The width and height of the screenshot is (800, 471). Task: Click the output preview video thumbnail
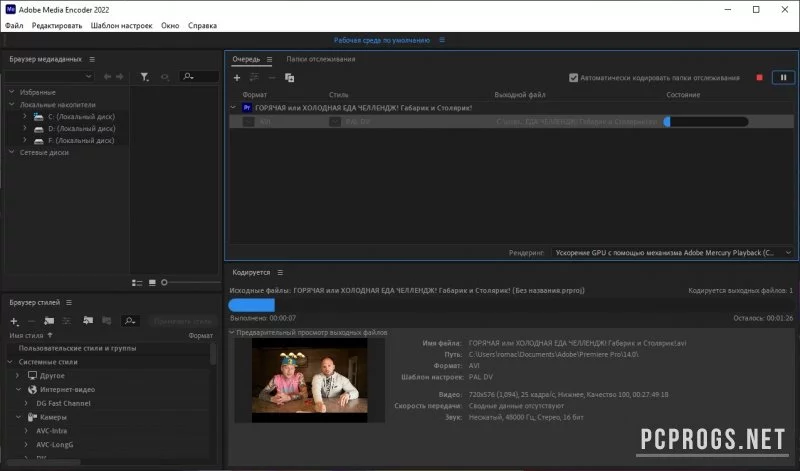coord(310,380)
